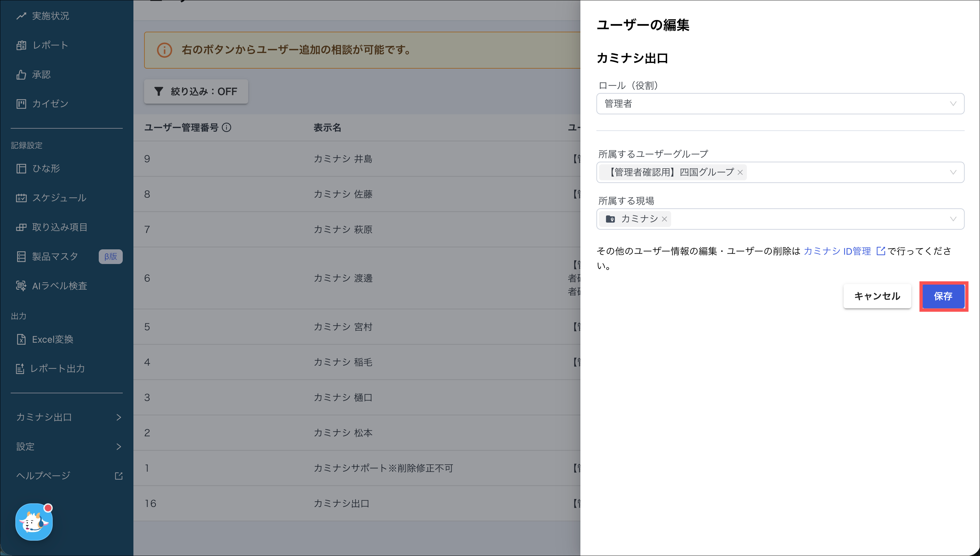The image size is (980, 556).
Task: Remove the カミナシ tag from 所属する現場
Action: (664, 219)
